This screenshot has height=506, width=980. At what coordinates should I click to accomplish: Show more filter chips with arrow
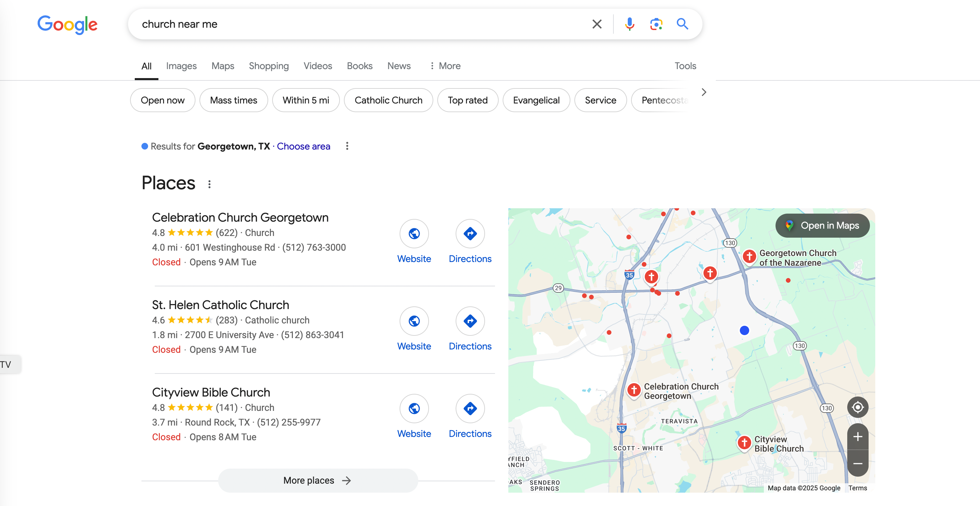(704, 92)
